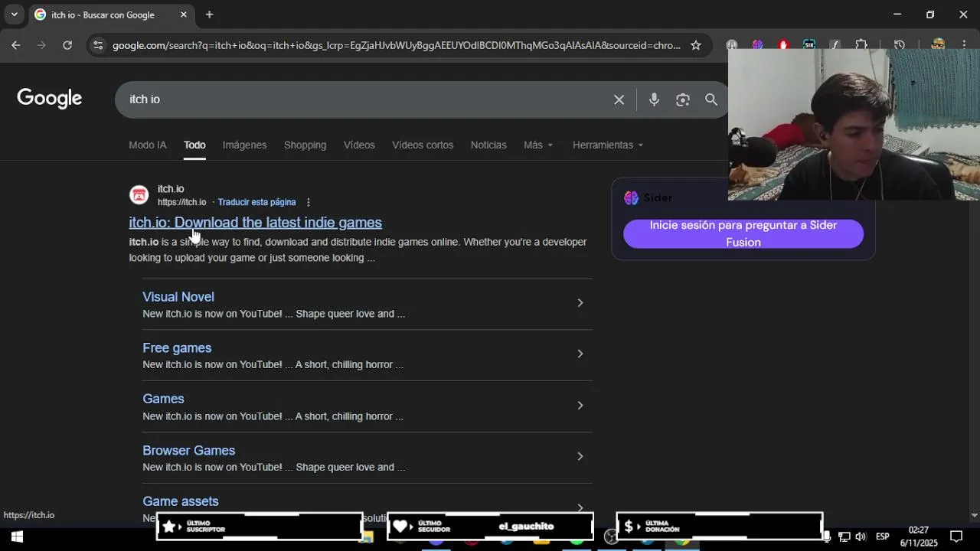The height and width of the screenshot is (551, 980).
Task: Open the Games sitelink
Action: click(163, 399)
